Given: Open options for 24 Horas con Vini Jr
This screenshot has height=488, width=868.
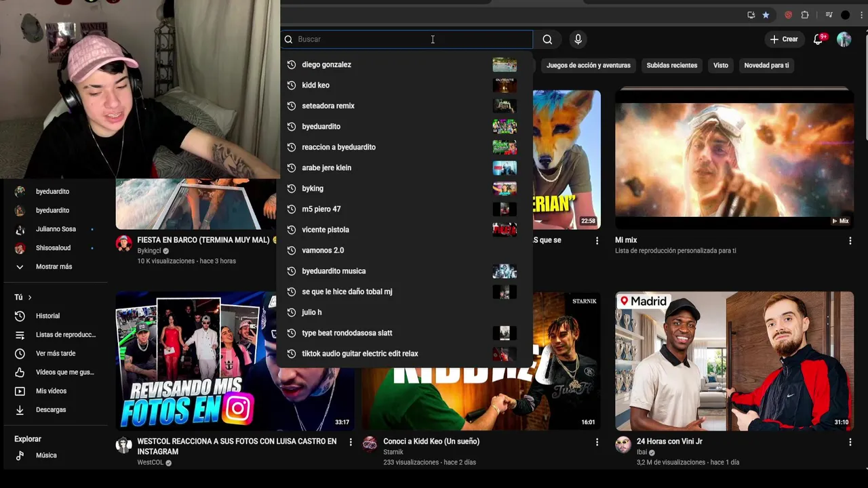Looking at the screenshot, I should click(850, 442).
